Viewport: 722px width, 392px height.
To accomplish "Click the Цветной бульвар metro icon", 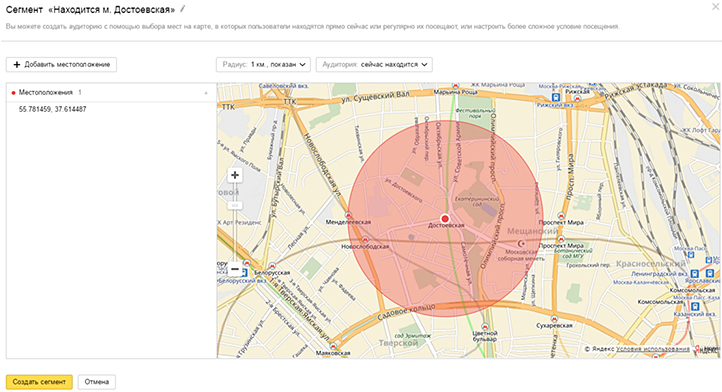I will [484, 327].
